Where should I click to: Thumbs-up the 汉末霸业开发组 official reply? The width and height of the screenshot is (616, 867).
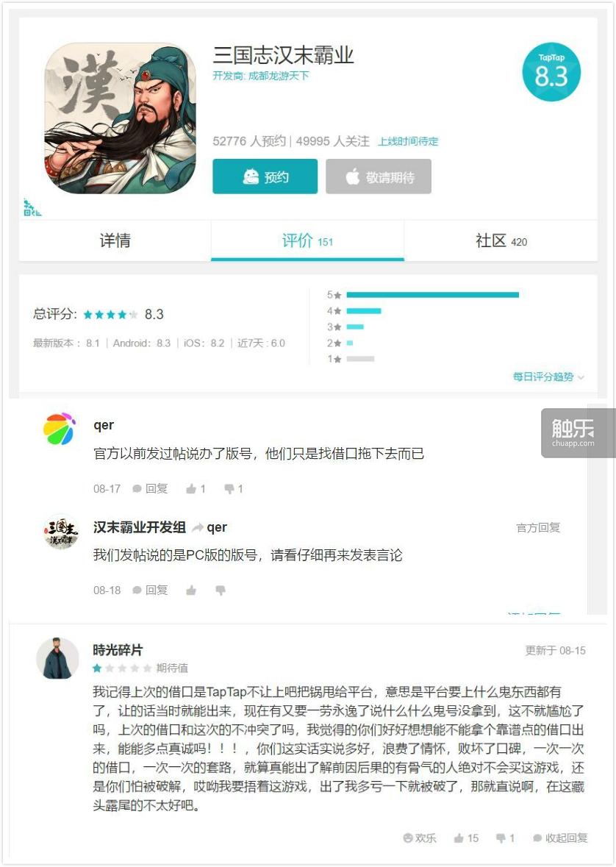tap(191, 591)
